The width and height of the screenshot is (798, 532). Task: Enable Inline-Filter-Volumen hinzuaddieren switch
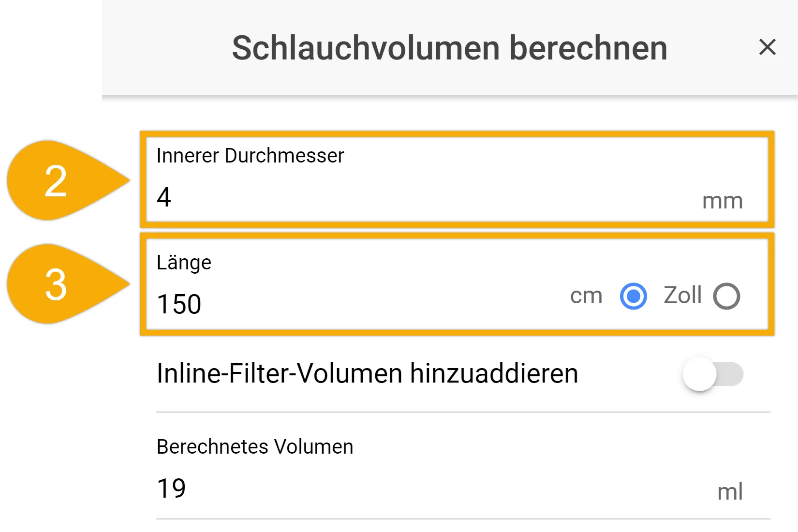point(712,374)
